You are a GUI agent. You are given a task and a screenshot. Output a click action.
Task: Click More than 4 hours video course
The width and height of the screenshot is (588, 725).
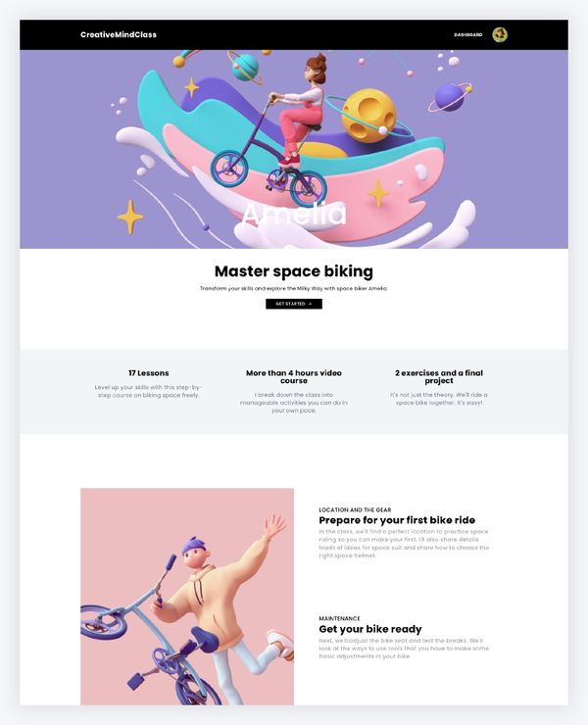click(x=294, y=377)
